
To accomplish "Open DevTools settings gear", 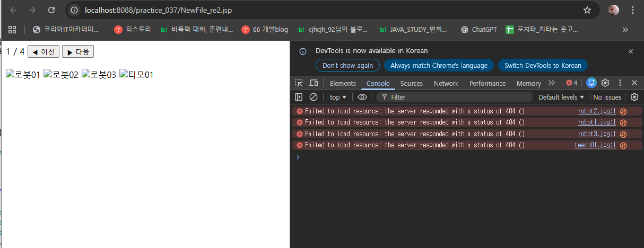I will [605, 83].
